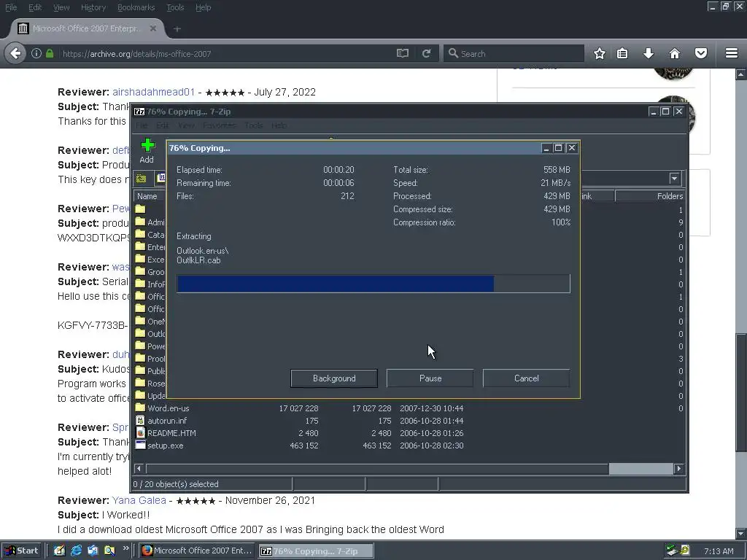The image size is (747, 560).
Task: Click the network icon in the system tray
Action: (x=672, y=551)
